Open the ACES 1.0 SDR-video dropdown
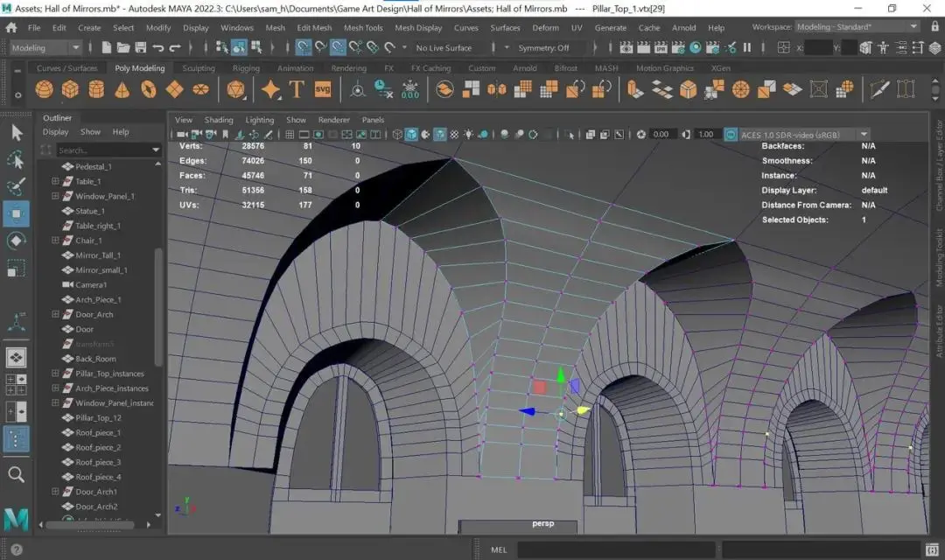This screenshot has width=945, height=560. point(805,135)
